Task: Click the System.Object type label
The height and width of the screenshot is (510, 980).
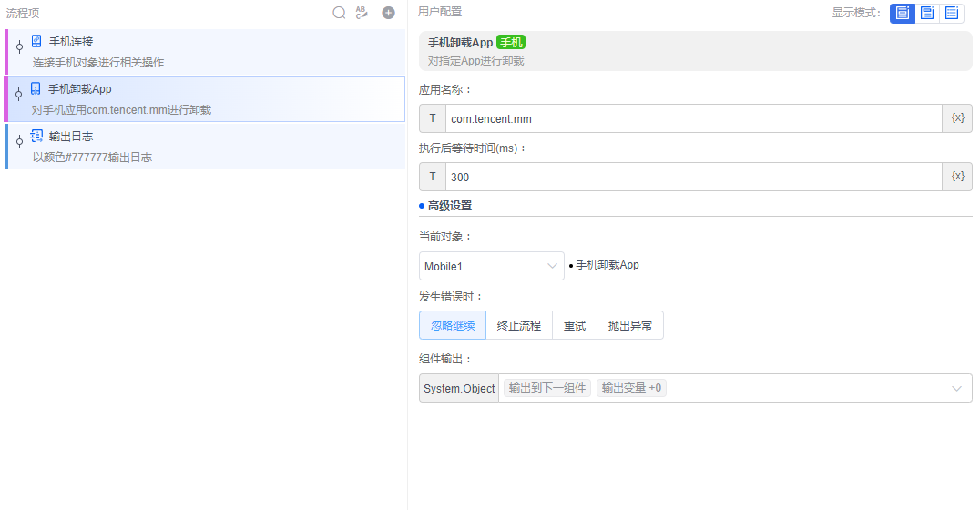Action: tap(459, 388)
